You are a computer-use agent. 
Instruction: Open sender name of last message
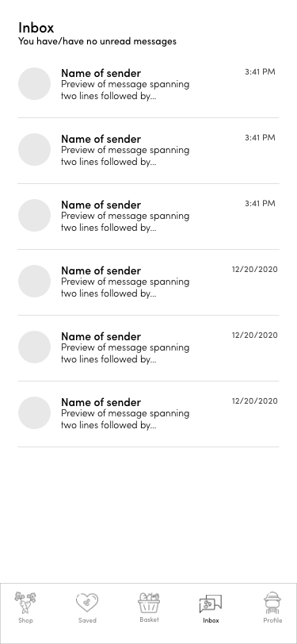point(101,402)
